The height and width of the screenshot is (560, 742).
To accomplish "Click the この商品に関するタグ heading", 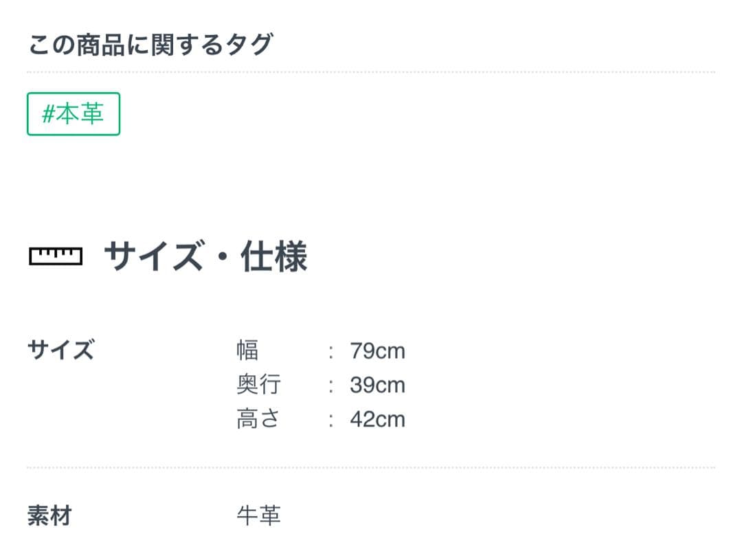I will point(151,43).
